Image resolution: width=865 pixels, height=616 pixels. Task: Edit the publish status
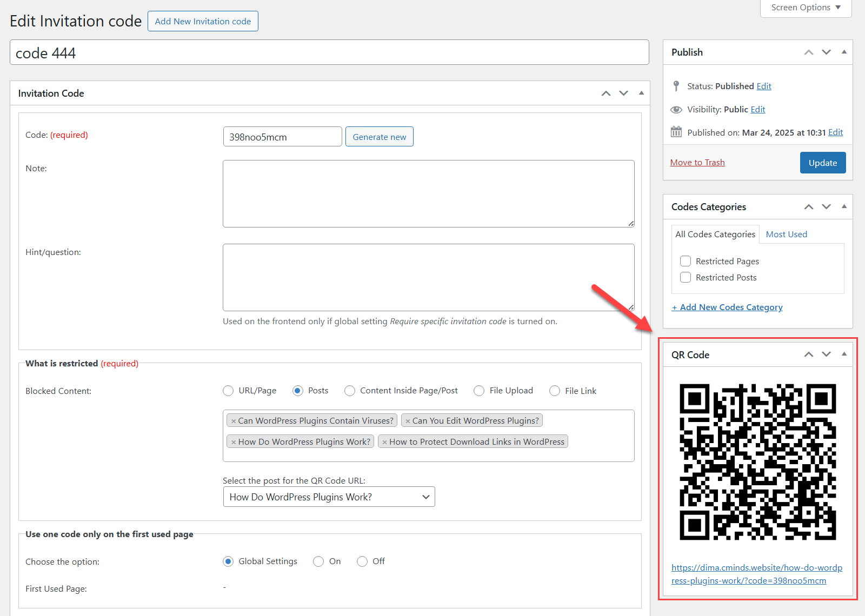click(764, 86)
